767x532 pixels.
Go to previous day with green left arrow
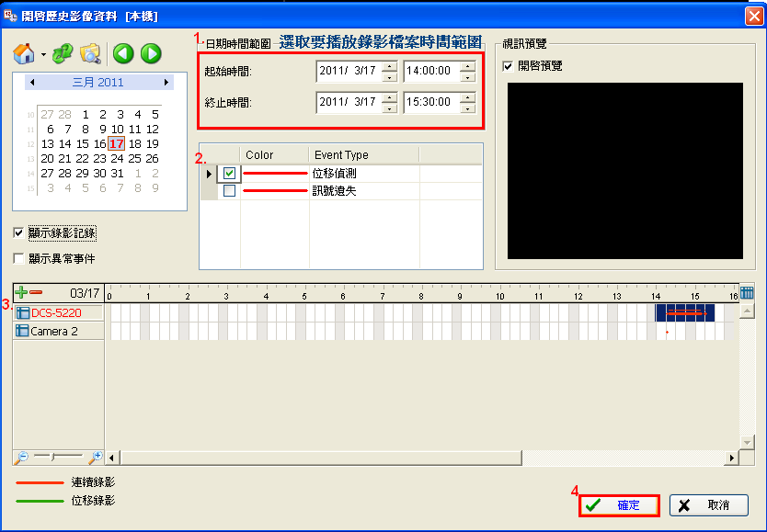(x=124, y=54)
